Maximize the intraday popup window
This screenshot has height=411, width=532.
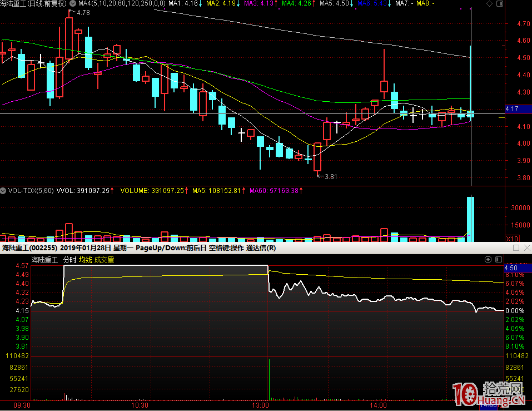pos(516,247)
